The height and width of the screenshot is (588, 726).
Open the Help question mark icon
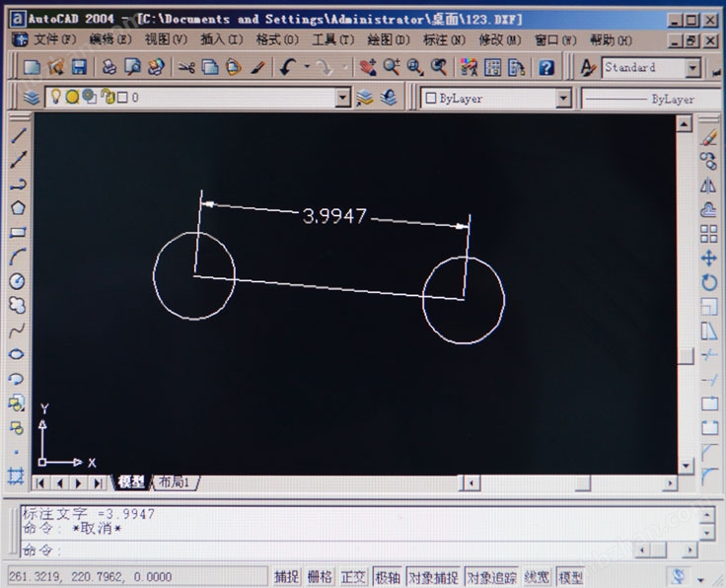(x=545, y=67)
